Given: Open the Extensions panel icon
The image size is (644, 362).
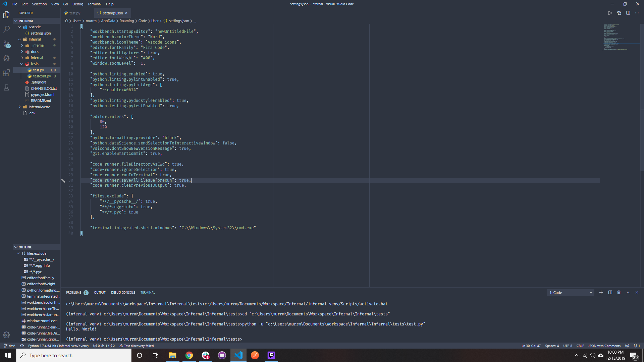Looking at the screenshot, I should point(7,73).
